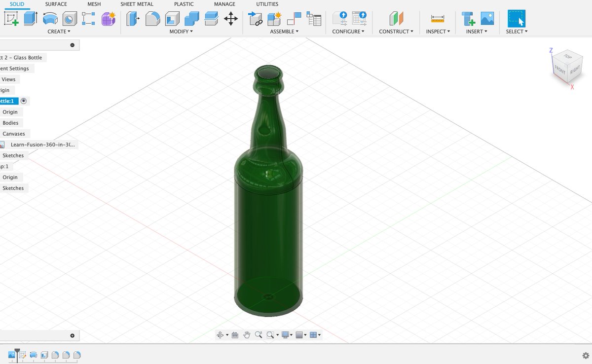Image resolution: width=592 pixels, height=364 pixels.
Task: Open the Hole tool
Action: (68, 19)
